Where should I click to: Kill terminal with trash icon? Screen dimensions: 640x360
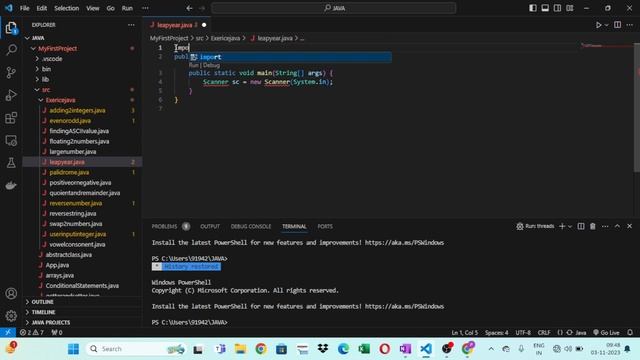point(593,226)
